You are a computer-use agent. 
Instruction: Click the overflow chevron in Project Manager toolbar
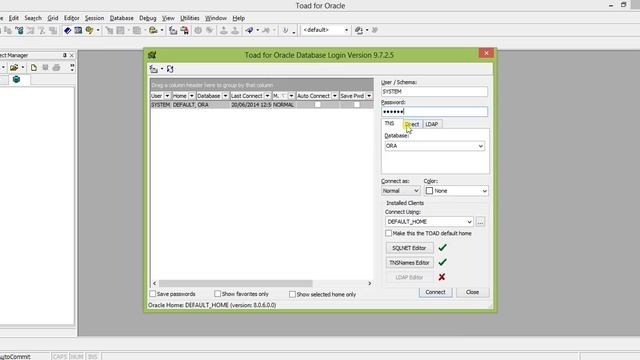pos(72,67)
